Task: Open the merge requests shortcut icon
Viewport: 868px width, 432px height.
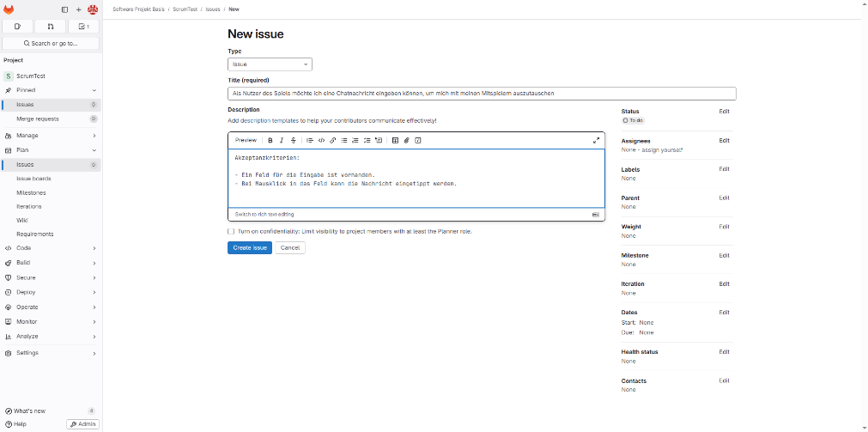Action: [x=51, y=27]
